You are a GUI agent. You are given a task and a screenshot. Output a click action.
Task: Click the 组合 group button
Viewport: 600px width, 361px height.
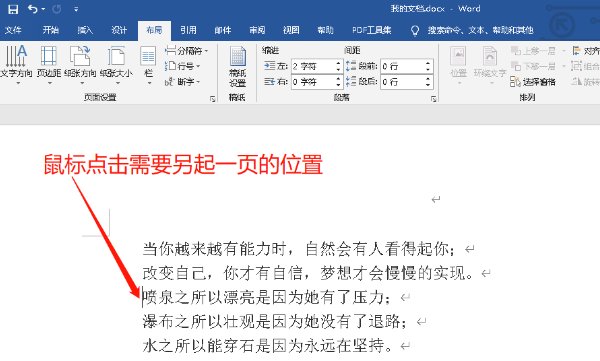click(x=585, y=66)
